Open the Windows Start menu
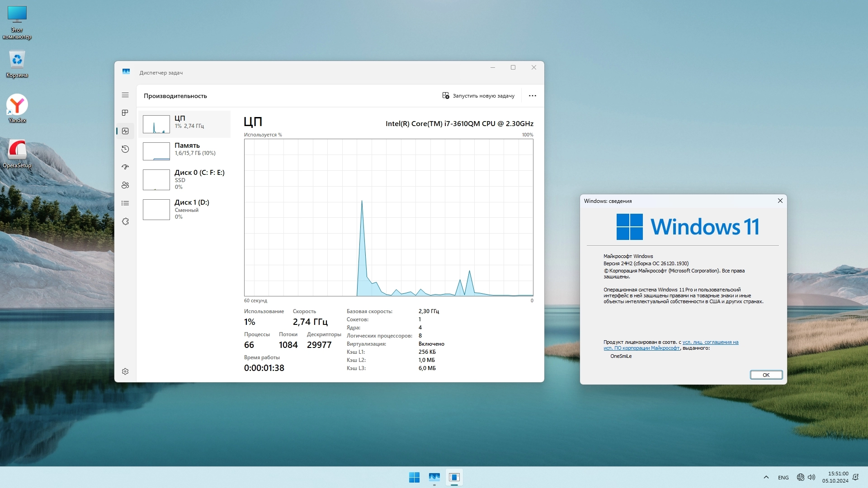The width and height of the screenshot is (868, 488). (414, 477)
